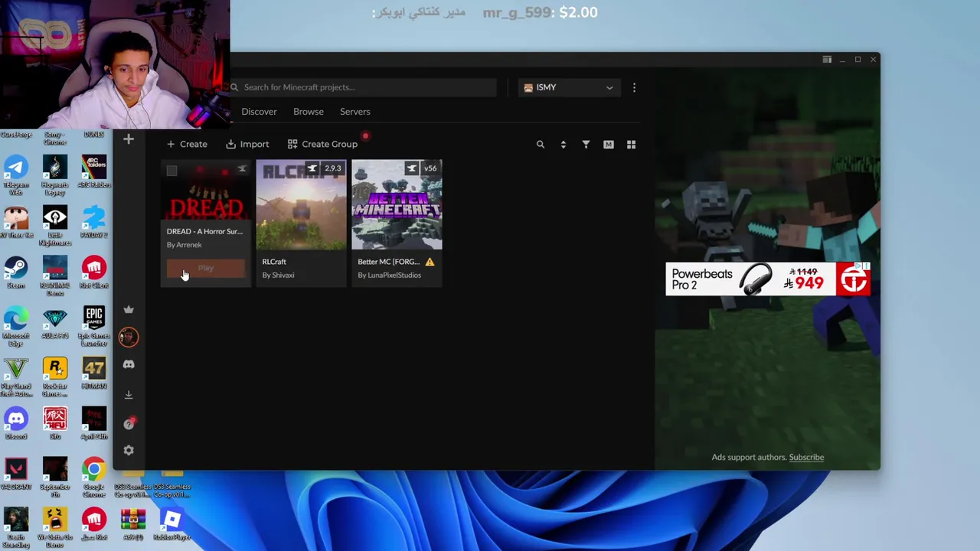Screen dimensions: 980x551
Task: Click the 2.9.3 version badge
Action: pyautogui.click(x=332, y=168)
